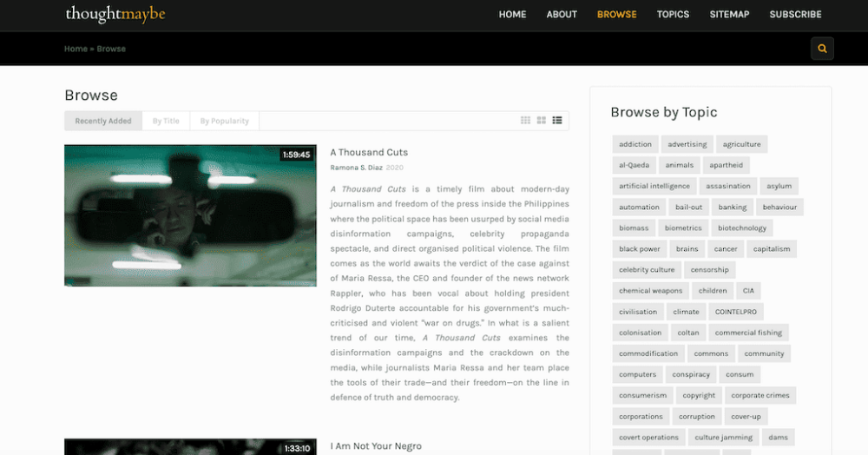Screen dimensions: 868x455
Task: Open the copyright topic
Action: (x=699, y=395)
